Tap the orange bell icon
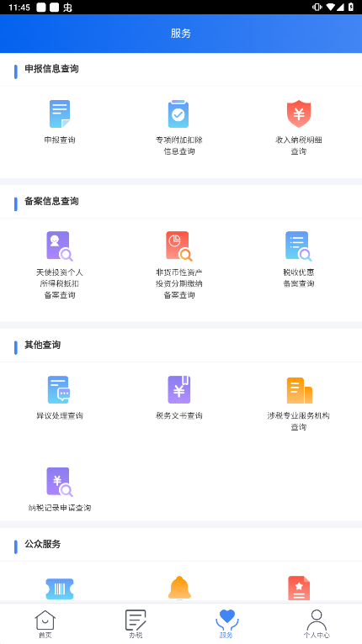 [179, 589]
